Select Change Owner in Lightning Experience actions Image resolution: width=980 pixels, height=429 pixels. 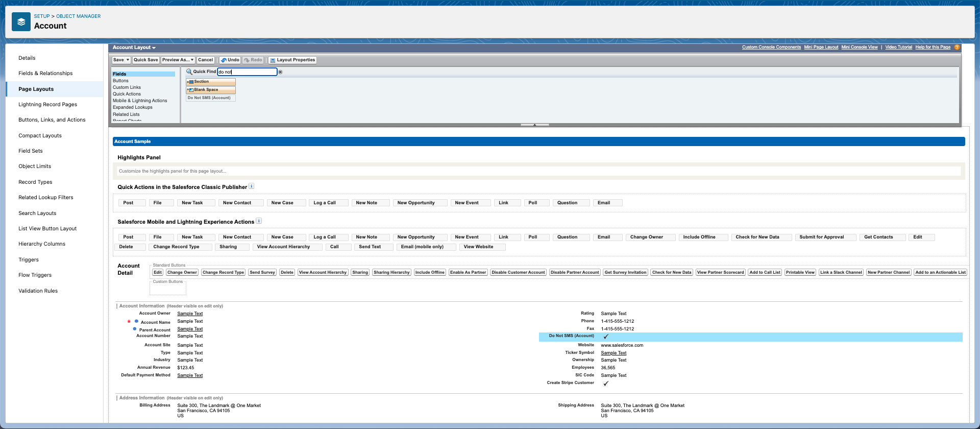650,237
